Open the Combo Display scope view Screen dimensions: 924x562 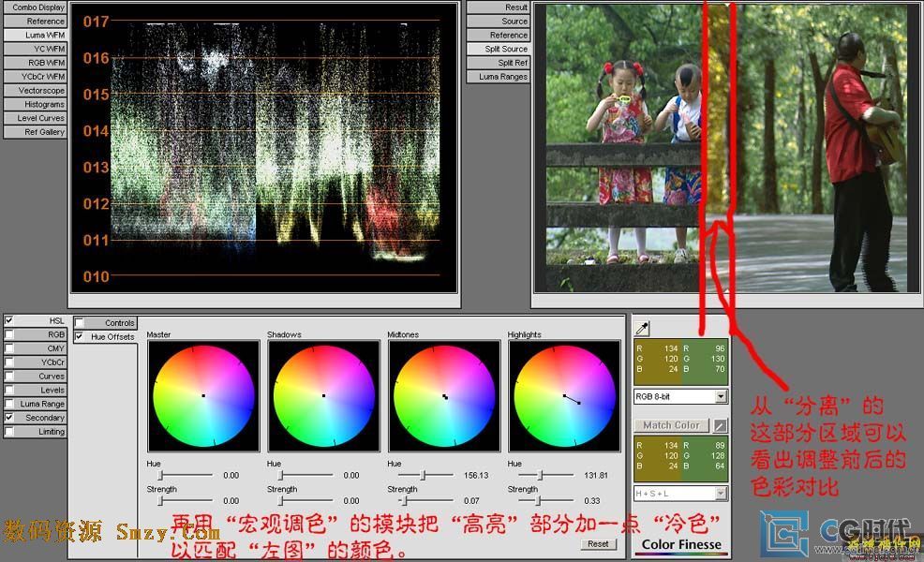coord(35,7)
